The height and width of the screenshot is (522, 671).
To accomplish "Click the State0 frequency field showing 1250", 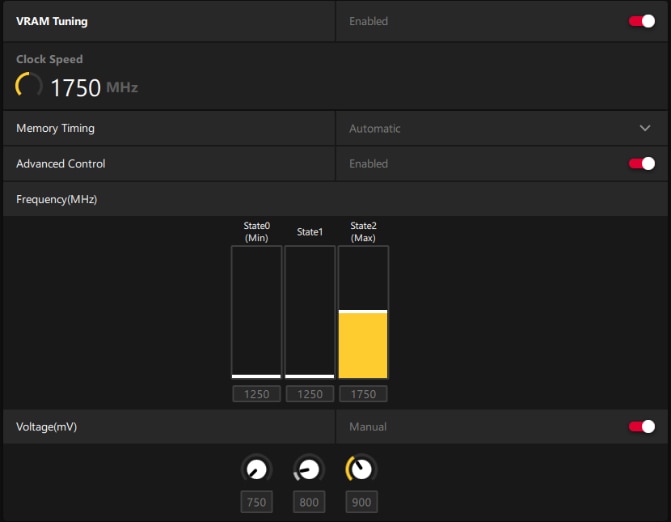I will (256, 394).
